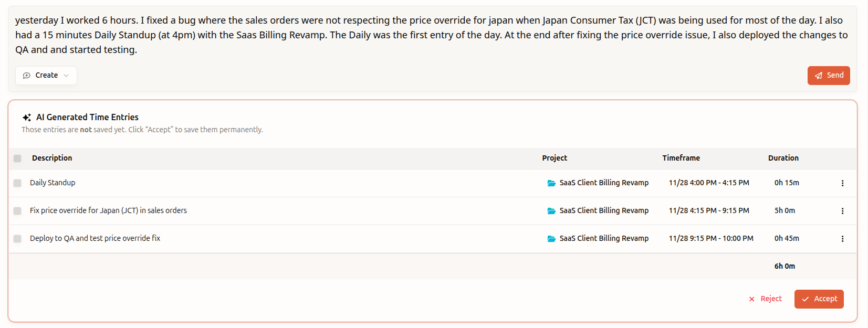The height and width of the screenshot is (328, 868).
Task: Open the Daily Standup row options menu
Action: pos(842,183)
